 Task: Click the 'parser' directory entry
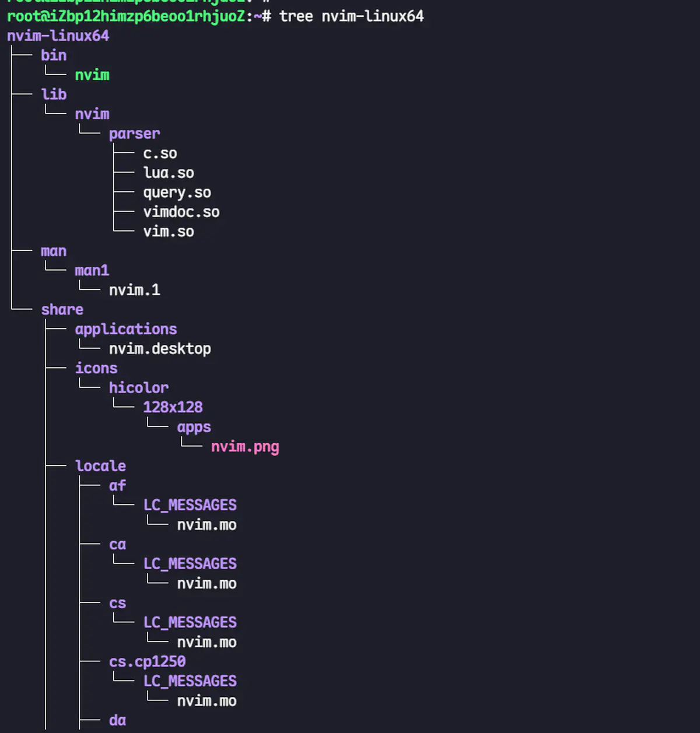[134, 134]
